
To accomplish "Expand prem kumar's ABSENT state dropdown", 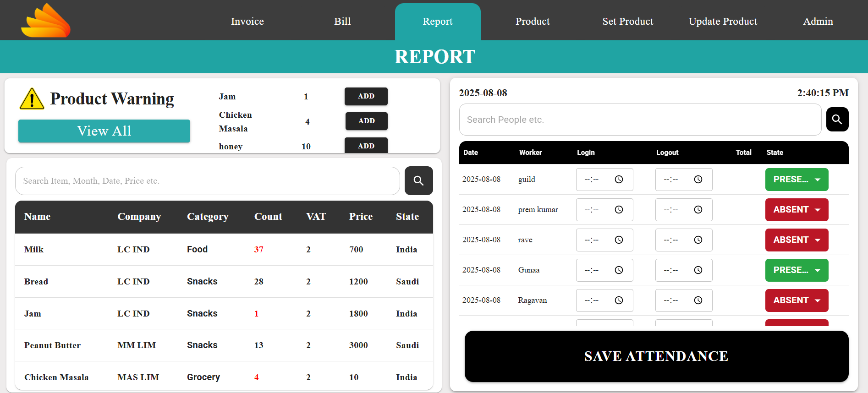I will pyautogui.click(x=797, y=210).
